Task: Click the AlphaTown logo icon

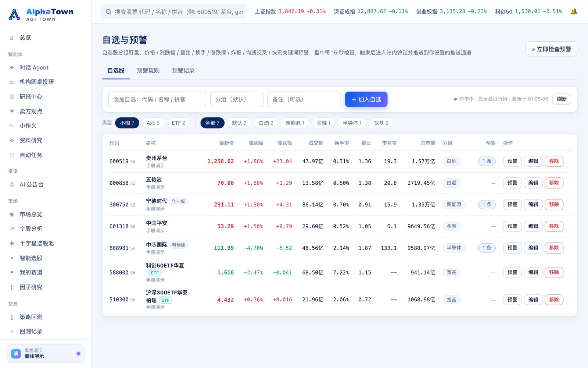Action: point(14,15)
